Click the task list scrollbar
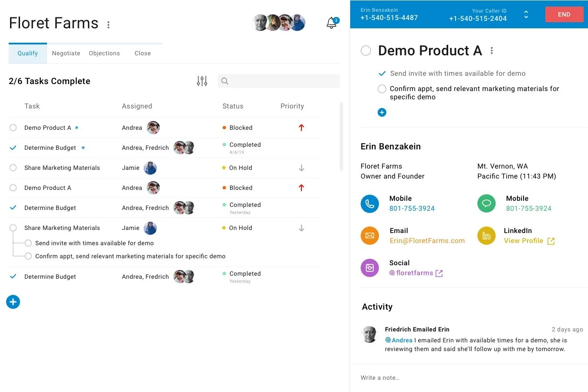Image resolution: width=588 pixels, height=392 pixels. [341, 137]
